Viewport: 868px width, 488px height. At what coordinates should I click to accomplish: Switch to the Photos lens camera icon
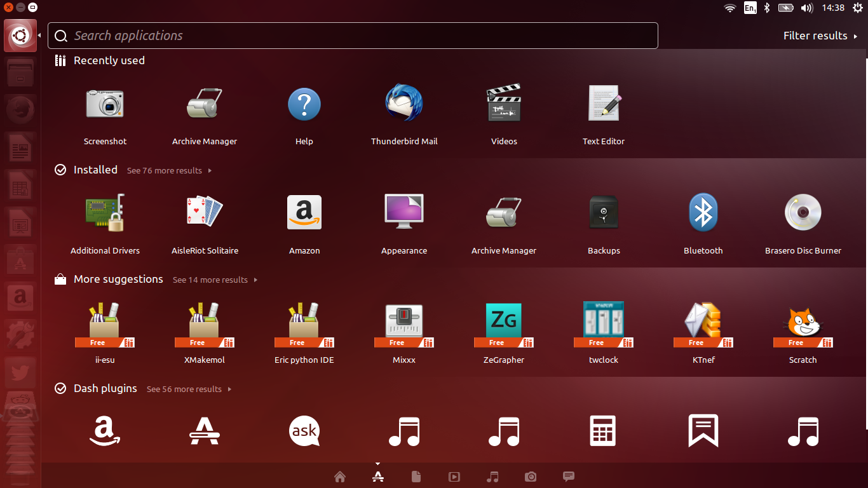coord(531,477)
